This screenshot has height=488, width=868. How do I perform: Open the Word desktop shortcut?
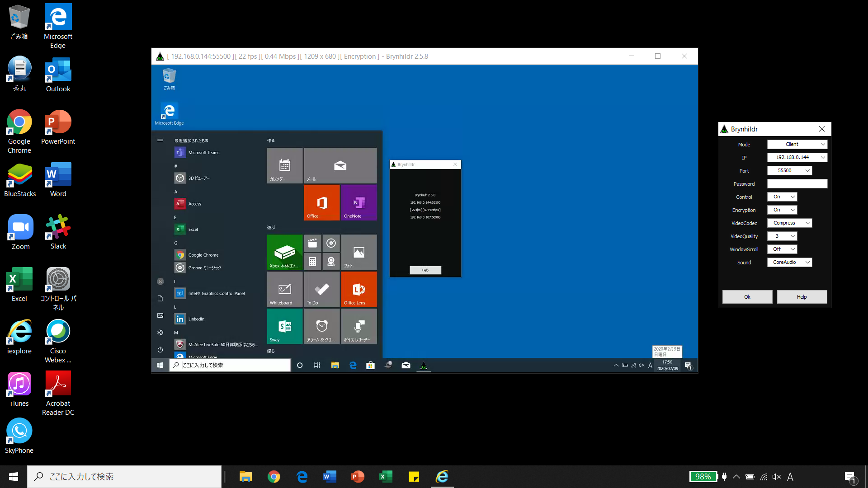click(58, 180)
